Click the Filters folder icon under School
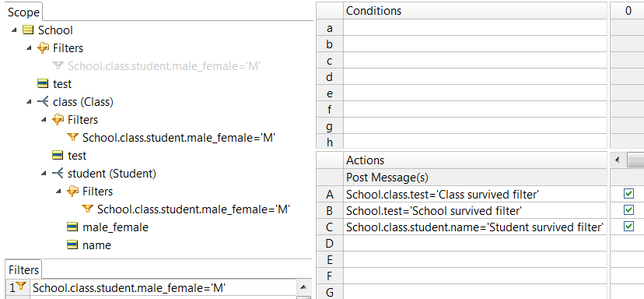 tap(43, 48)
